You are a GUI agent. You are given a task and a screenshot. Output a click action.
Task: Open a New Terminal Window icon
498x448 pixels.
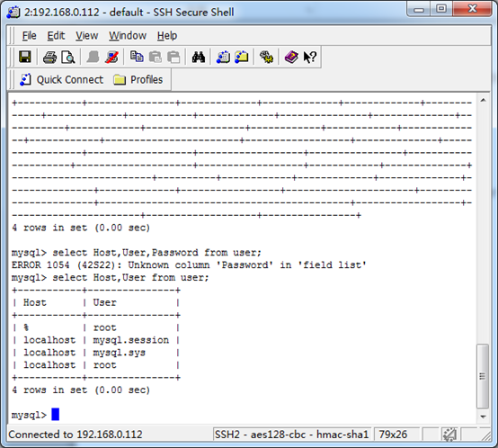[223, 58]
